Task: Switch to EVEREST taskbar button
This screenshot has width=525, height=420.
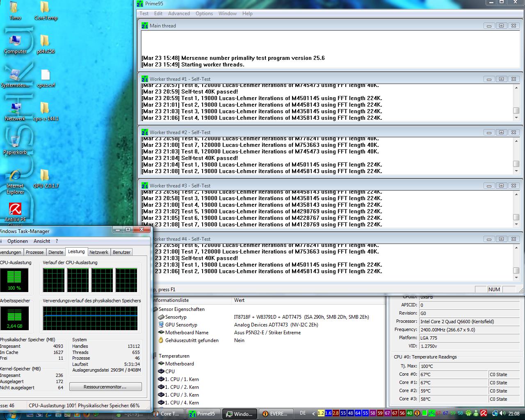Action: tap(276, 414)
